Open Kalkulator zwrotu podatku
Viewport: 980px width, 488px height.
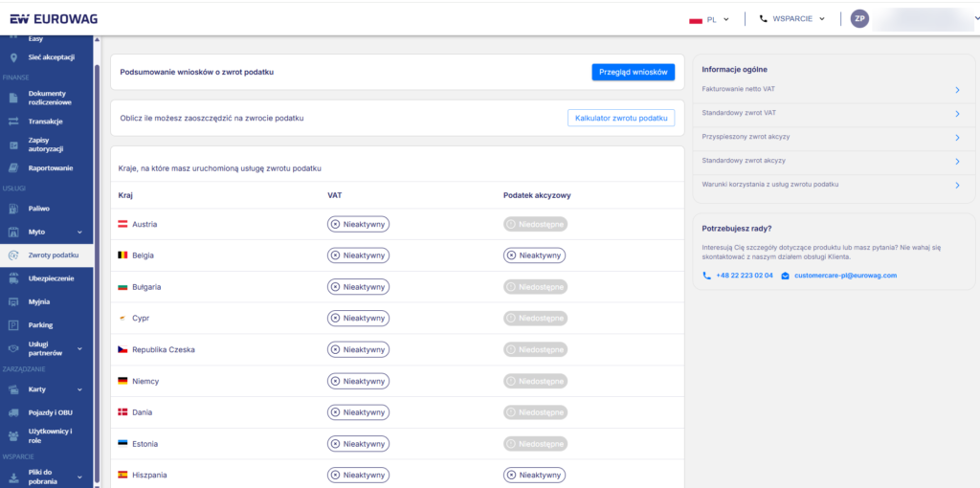620,118
